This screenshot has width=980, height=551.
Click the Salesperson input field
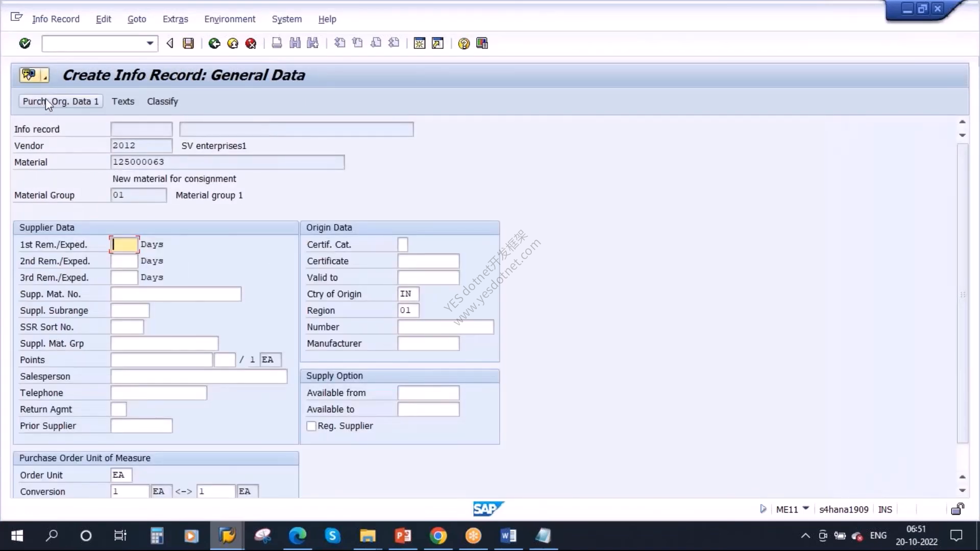199,377
